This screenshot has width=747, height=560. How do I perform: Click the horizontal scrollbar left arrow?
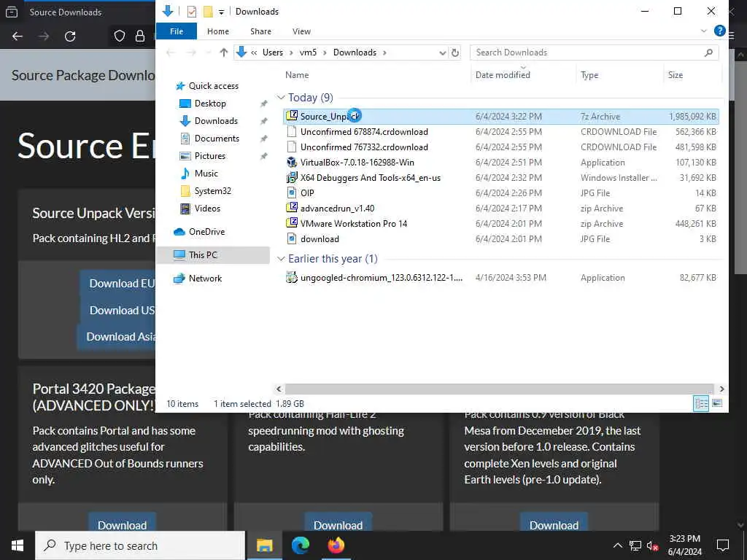tap(279, 389)
